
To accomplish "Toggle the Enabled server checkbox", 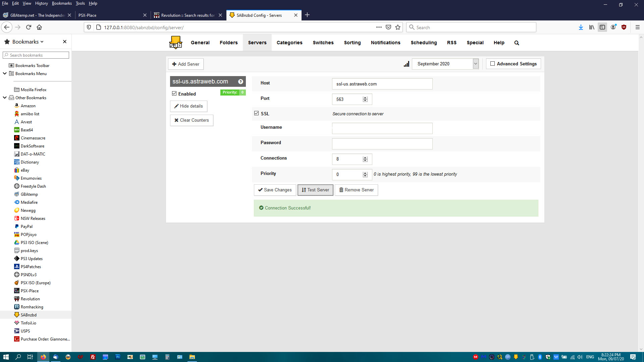I will point(174,94).
